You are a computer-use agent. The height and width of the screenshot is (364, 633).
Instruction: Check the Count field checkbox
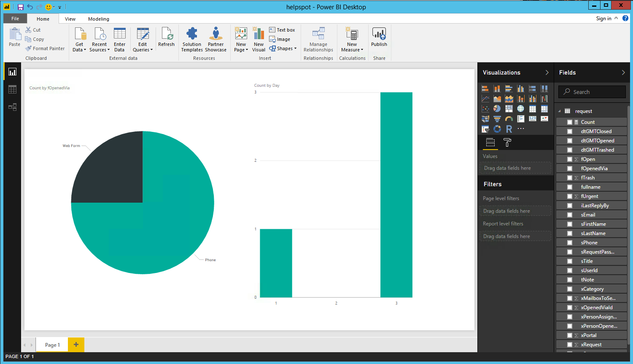570,122
